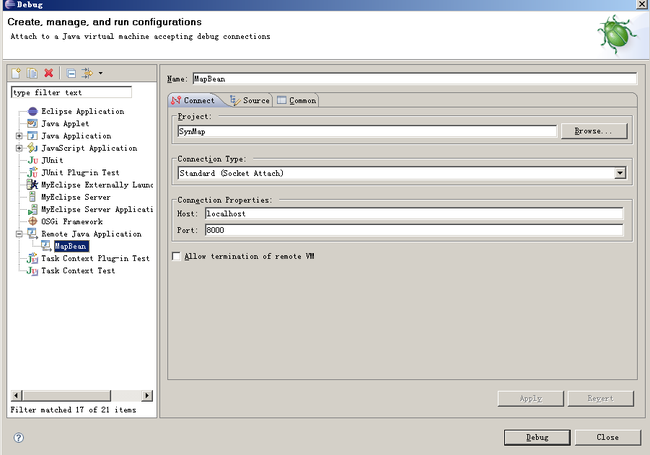The width and height of the screenshot is (650, 455).
Task: Switch to the Connect tab
Action: click(x=194, y=100)
